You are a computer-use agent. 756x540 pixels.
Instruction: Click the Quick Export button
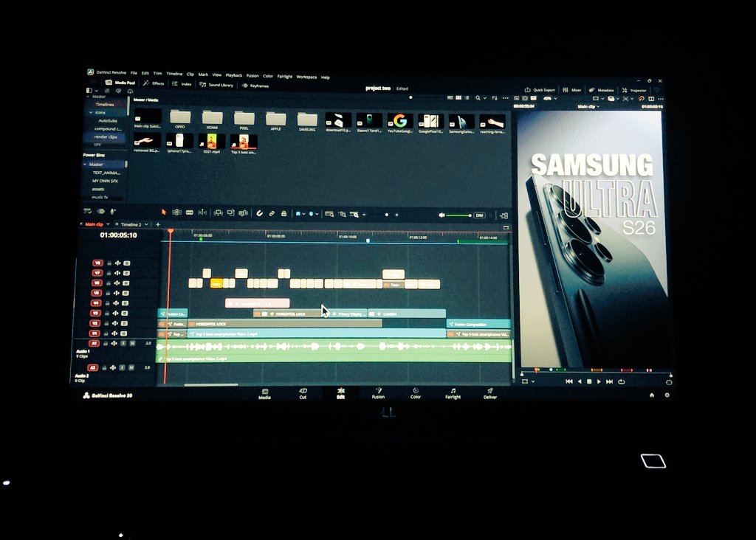point(540,89)
